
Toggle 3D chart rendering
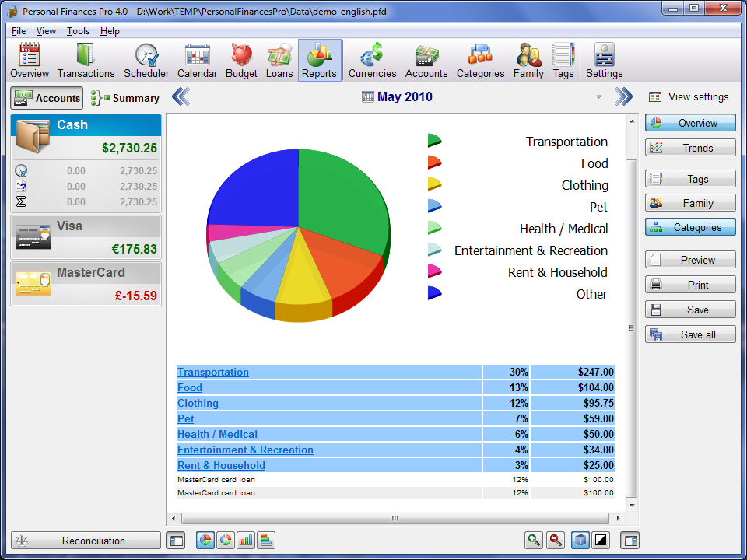(580, 540)
